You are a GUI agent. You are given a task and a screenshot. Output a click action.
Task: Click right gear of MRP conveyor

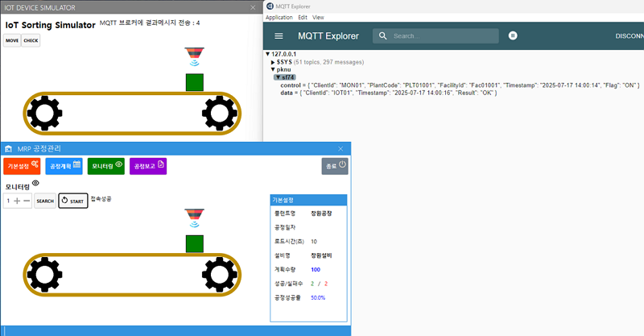click(220, 275)
